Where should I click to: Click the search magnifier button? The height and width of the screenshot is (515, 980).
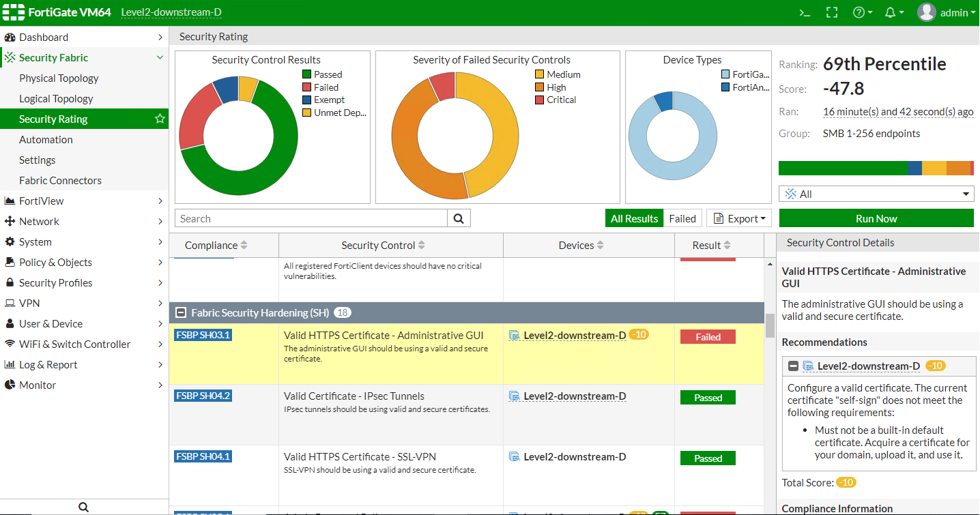click(x=459, y=218)
